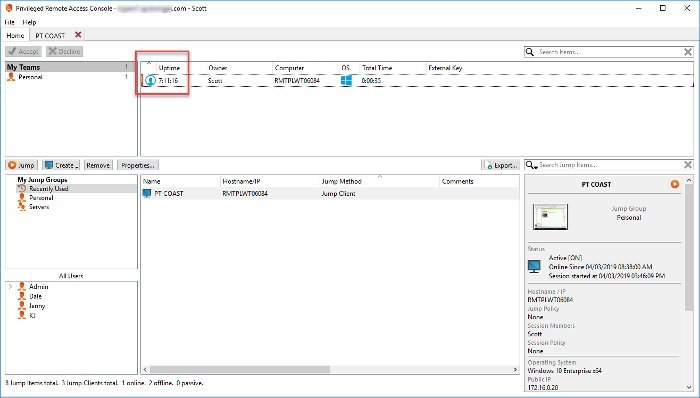Select session computer RMTPLWT06084 cell

pos(297,81)
